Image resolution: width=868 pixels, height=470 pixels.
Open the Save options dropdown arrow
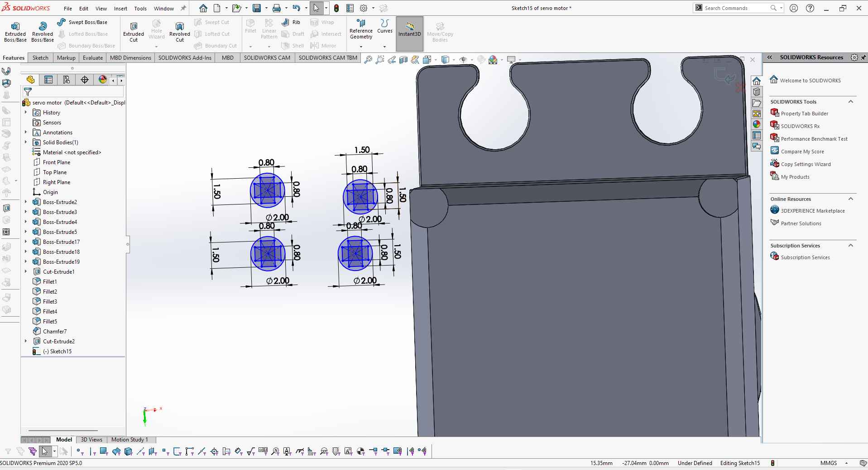click(x=266, y=8)
